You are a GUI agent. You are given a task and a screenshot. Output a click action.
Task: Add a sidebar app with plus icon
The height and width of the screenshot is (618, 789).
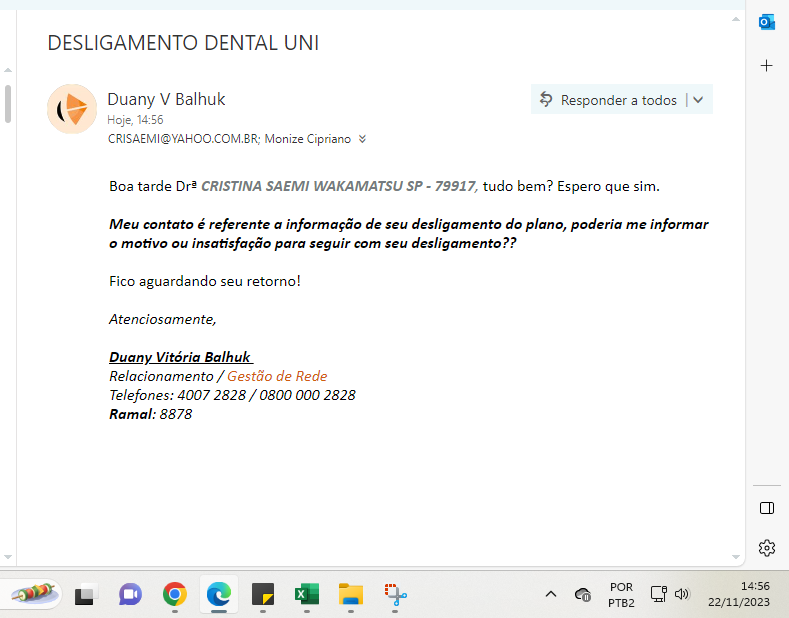point(766,65)
